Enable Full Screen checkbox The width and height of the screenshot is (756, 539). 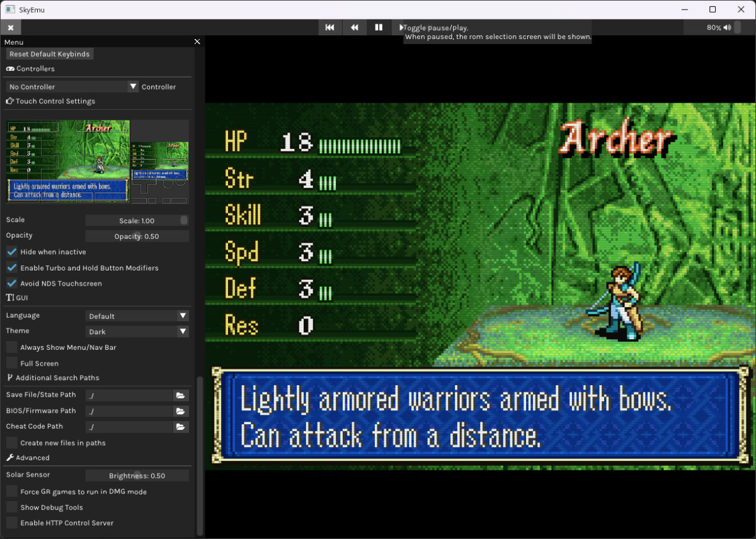pos(12,363)
